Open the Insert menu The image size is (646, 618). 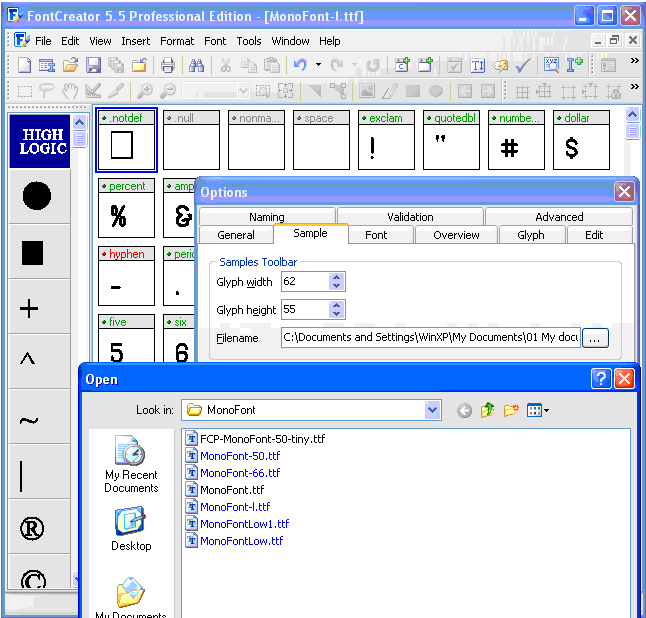pyautogui.click(x=136, y=41)
